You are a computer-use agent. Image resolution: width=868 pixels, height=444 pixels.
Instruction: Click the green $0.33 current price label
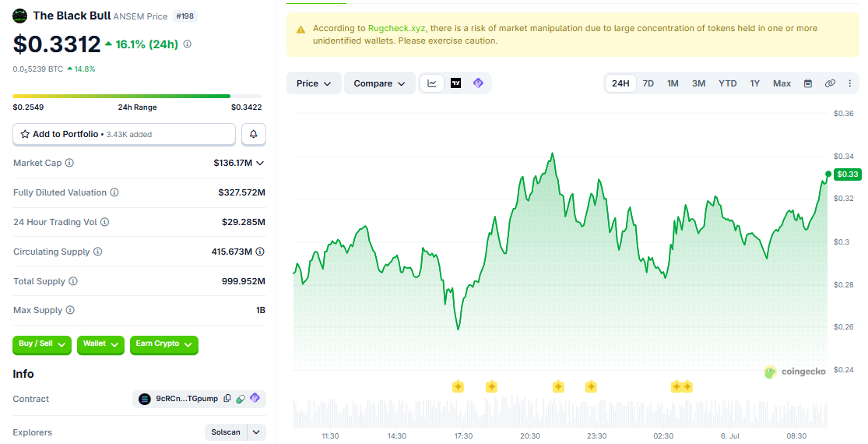pyautogui.click(x=848, y=174)
